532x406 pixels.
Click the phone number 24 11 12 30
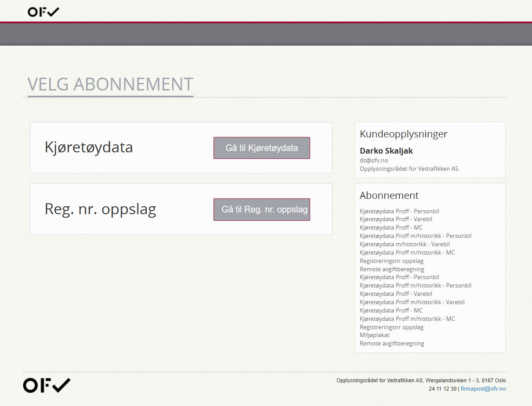442,389
